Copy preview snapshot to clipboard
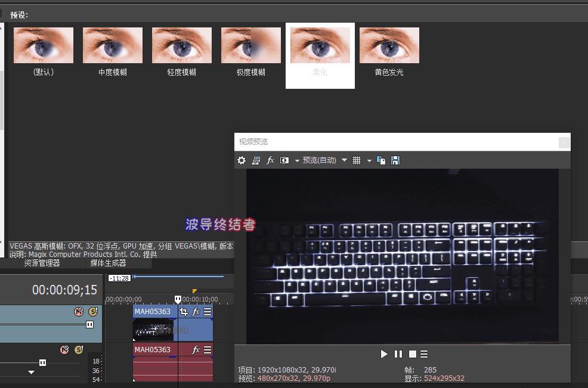Image resolution: width=588 pixels, height=388 pixels. 381,160
